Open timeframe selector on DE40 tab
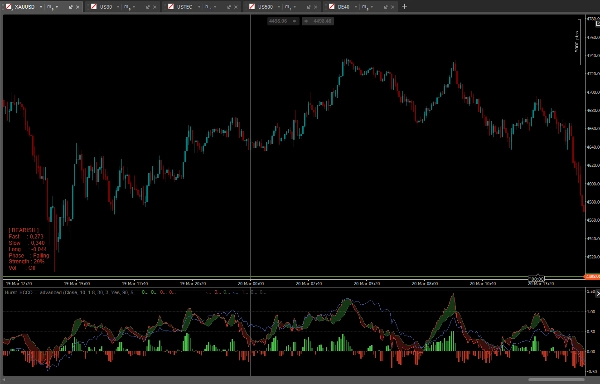Screen dimensions: 600x384 coord(367,7)
